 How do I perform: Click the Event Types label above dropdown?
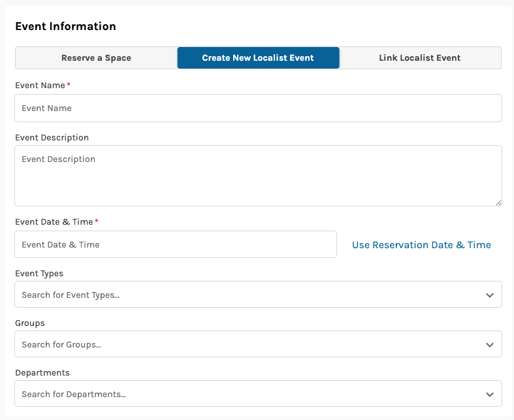pos(39,274)
